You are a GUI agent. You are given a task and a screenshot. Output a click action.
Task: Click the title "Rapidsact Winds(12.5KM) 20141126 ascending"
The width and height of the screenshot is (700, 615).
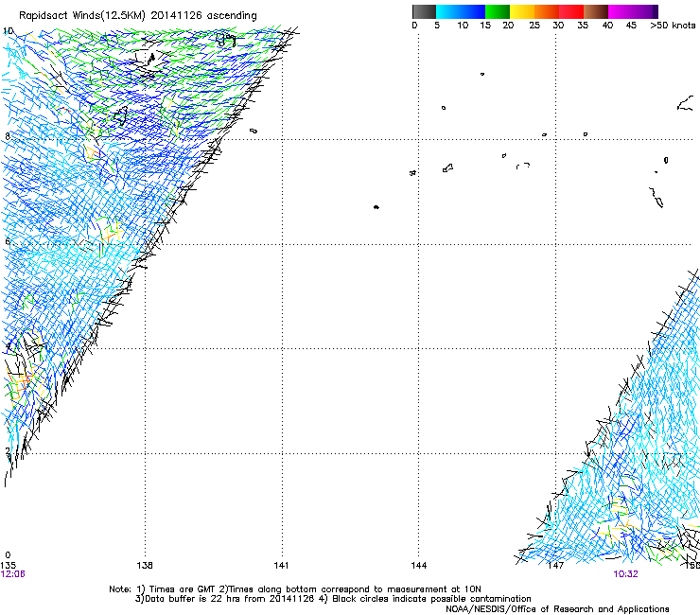[x=138, y=16]
